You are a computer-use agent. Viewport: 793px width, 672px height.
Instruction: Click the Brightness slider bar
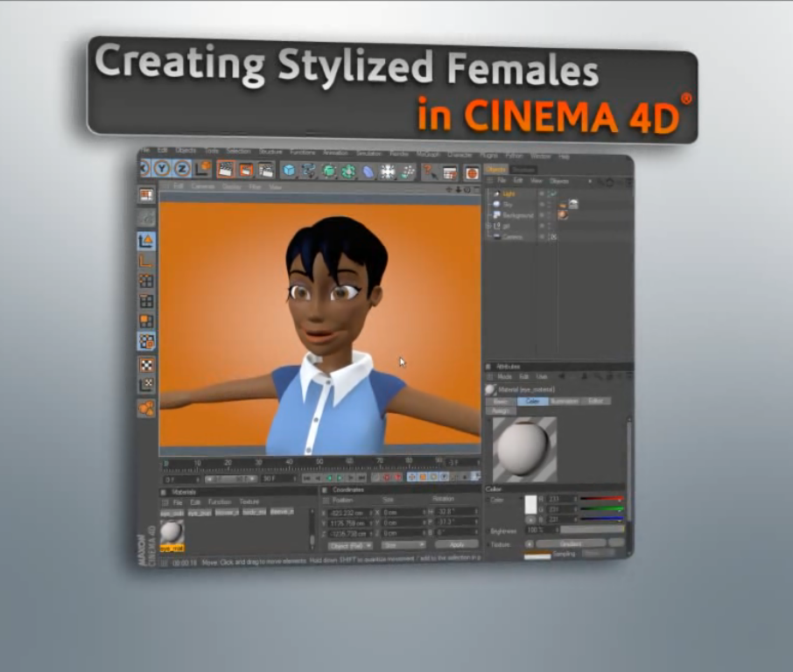(x=593, y=529)
